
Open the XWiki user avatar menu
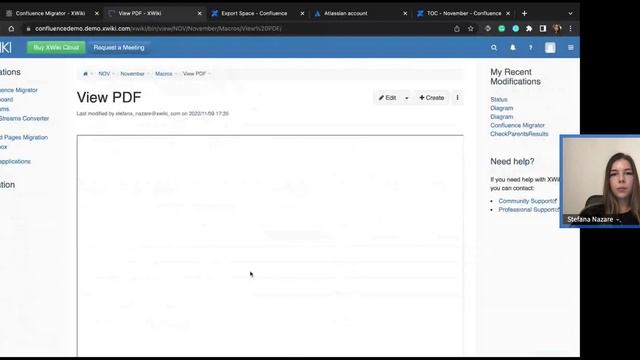pos(550,48)
